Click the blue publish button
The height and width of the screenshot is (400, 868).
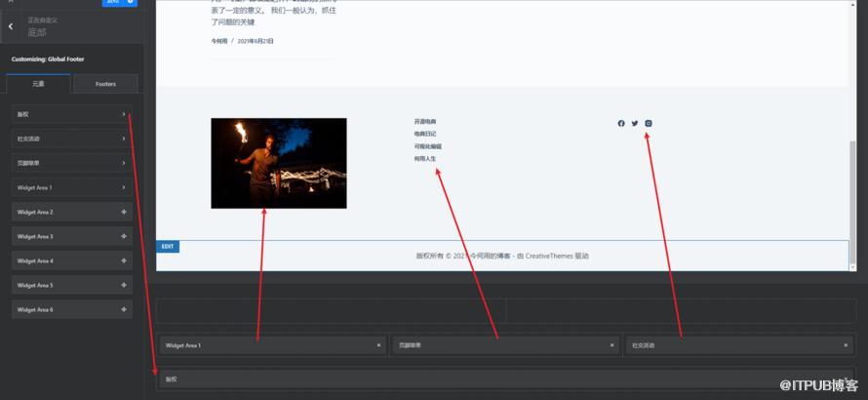click(112, 2)
